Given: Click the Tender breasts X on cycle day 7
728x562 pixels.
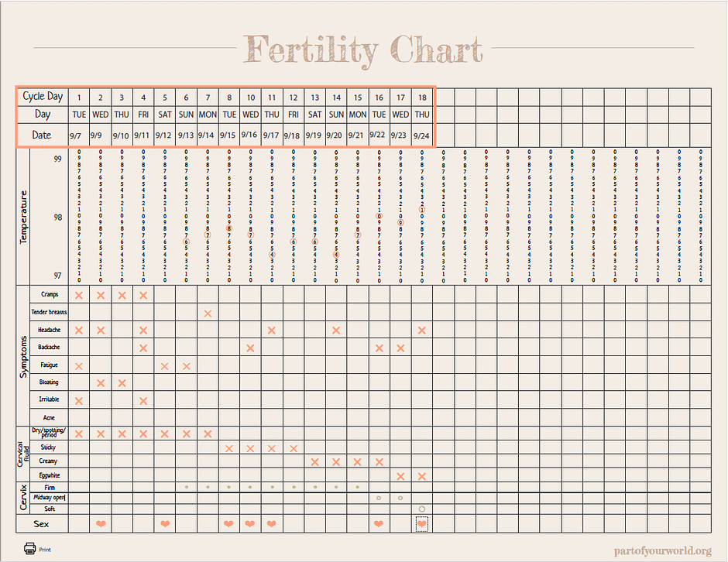Looking at the screenshot, I should 208,313.
